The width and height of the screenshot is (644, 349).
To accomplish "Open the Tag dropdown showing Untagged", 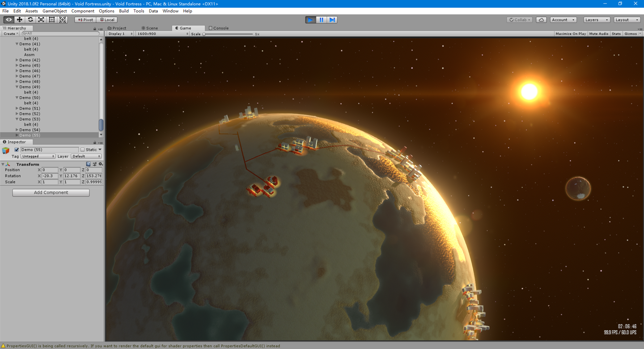I will point(38,157).
